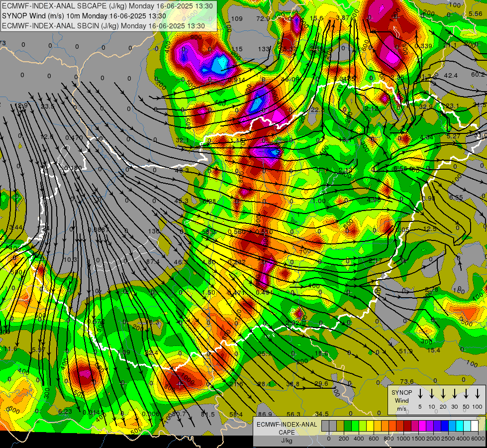487x448 pixels.
Task: Pick the white 6000 J/kg legend swatch
Action: click(x=474, y=426)
